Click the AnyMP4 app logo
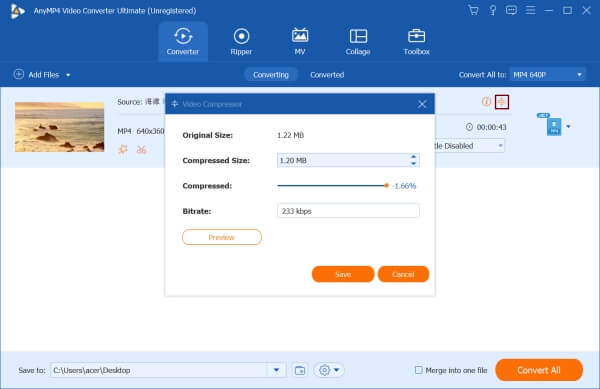This screenshot has height=389, width=600. [17, 11]
